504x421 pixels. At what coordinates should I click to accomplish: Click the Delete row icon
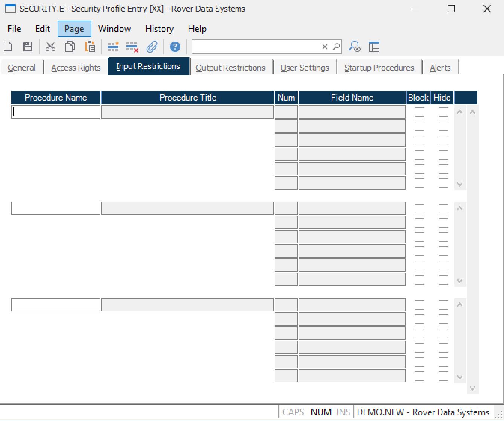coord(132,47)
